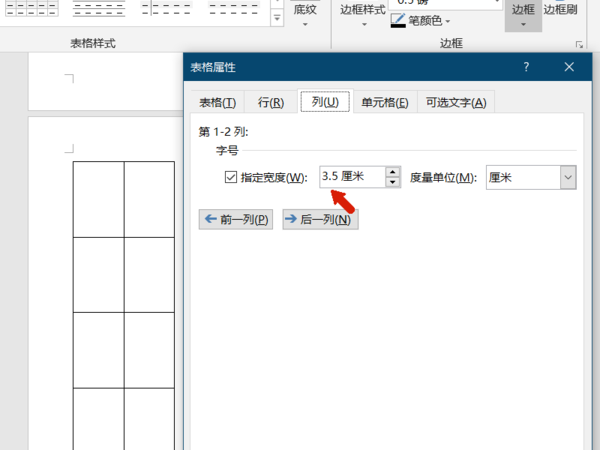Click the 3.5 厘米 width input field
Image resolution: width=600 pixels, height=450 pixels.
(x=352, y=177)
